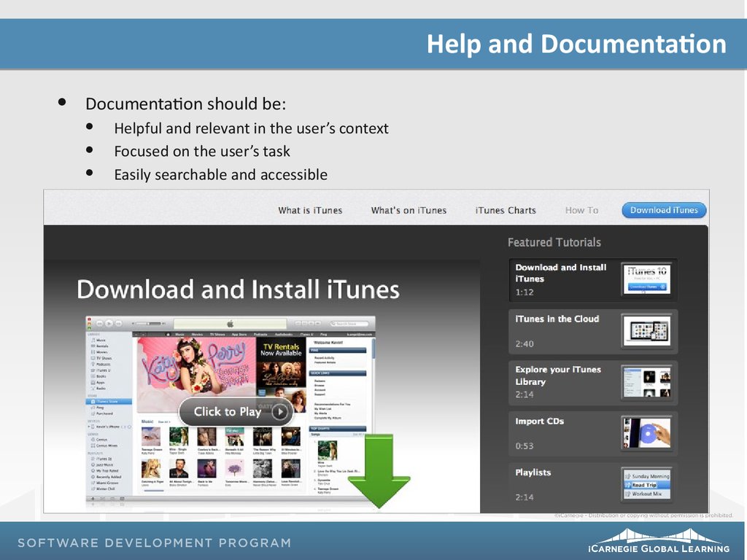Select the Audiobooks tab in the store bar
Viewport: 747px width, 560px height.
click(283, 334)
